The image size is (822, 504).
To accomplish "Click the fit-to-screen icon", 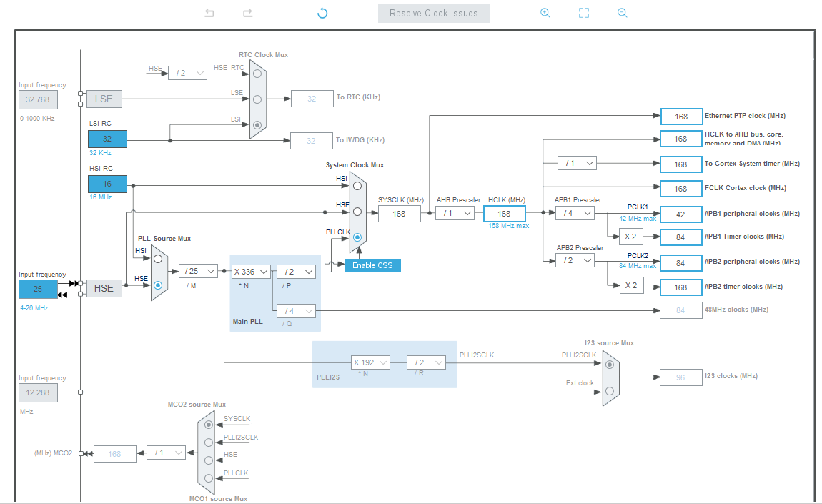I will click(583, 12).
